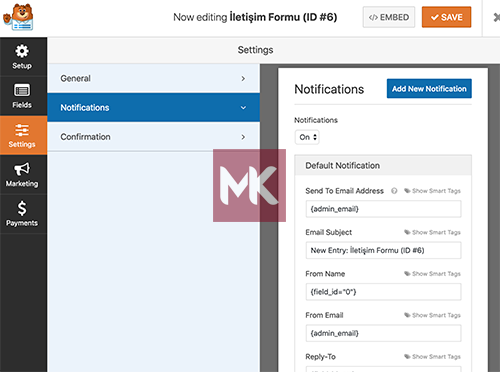Save the form with SAVE button
The height and width of the screenshot is (372, 500).
point(446,17)
